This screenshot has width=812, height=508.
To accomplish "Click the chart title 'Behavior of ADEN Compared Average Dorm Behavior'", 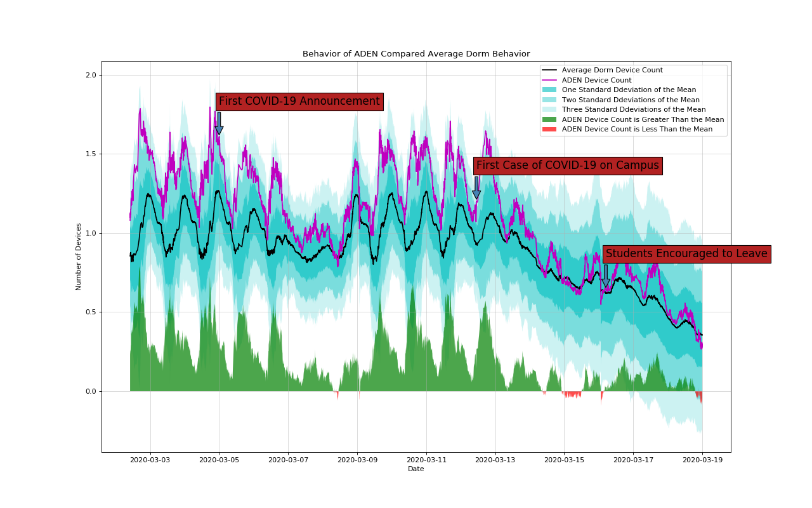I will (x=416, y=54).
